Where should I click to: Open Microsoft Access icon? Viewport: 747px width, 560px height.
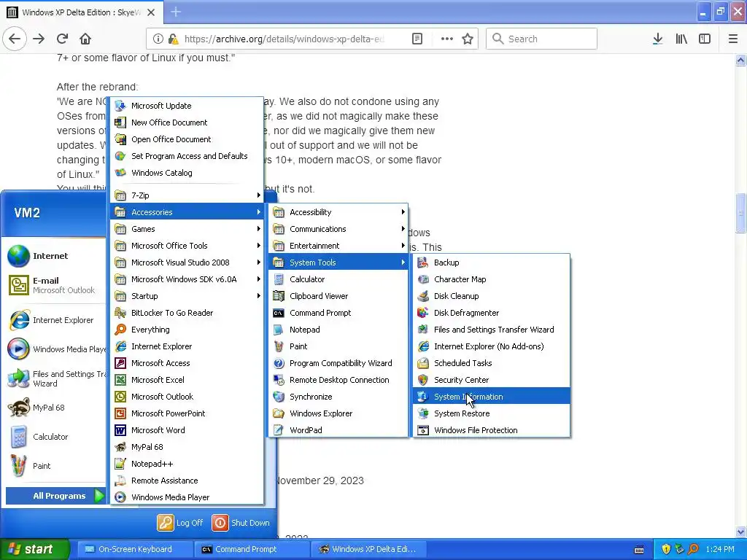[x=120, y=363]
